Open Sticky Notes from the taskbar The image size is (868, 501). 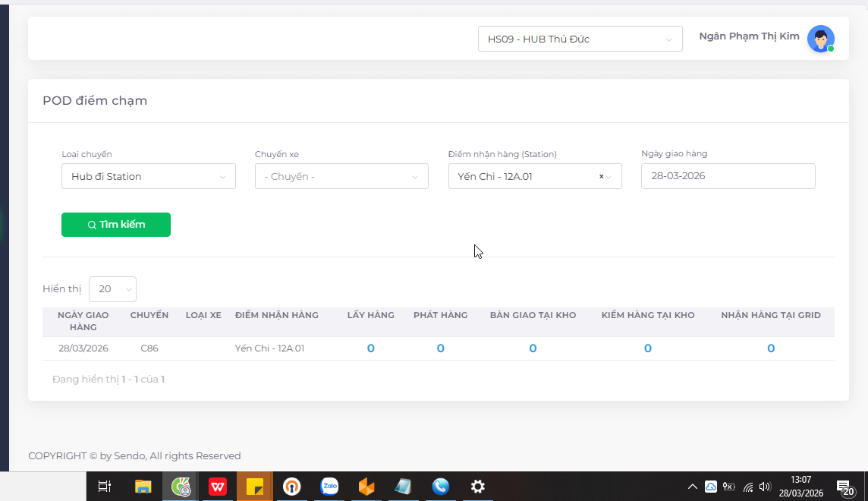click(x=255, y=487)
